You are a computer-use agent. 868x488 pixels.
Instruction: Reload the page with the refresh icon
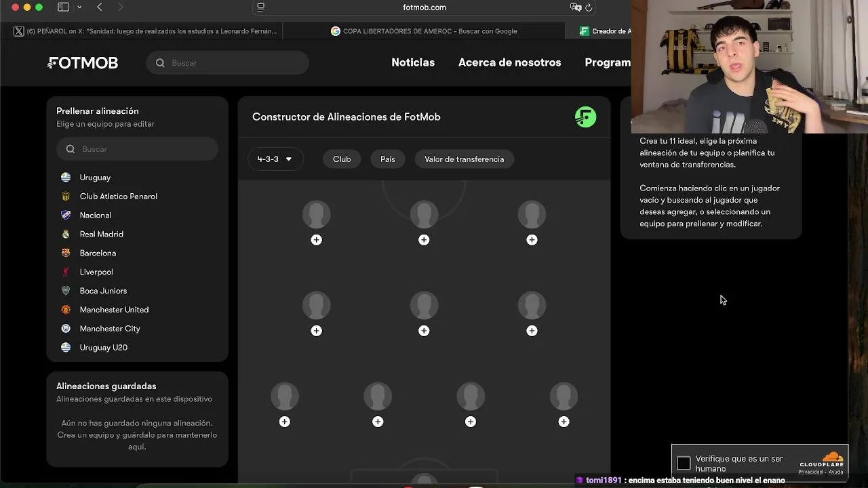click(x=589, y=7)
